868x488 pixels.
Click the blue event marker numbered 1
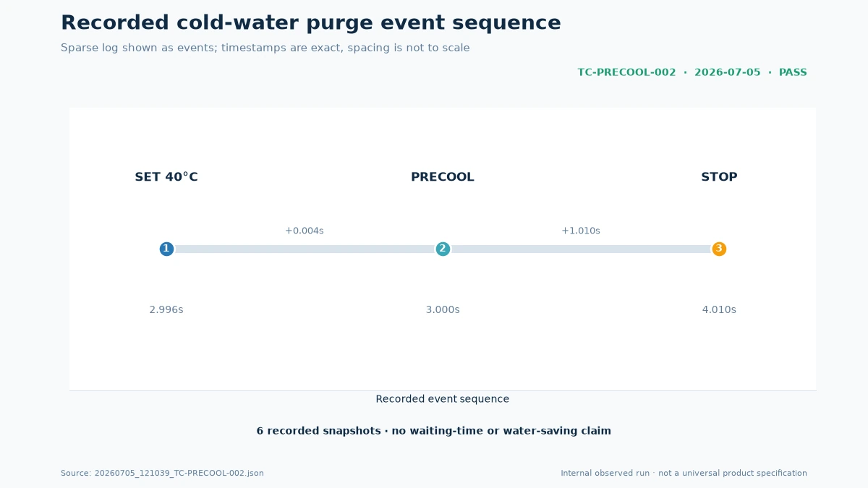(166, 249)
